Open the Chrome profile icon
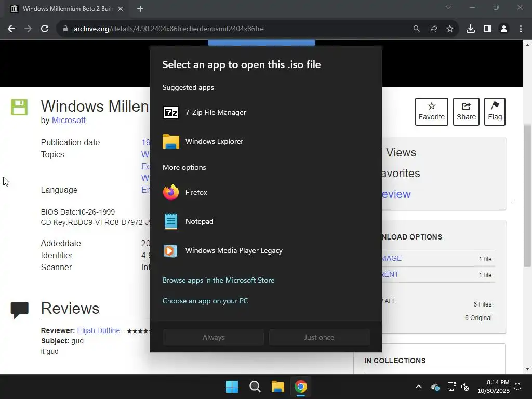The image size is (532, 399). (504, 29)
